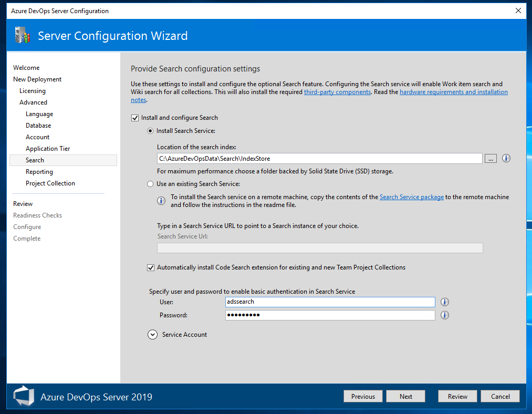
Task: Click the search index location text field
Action: [320, 159]
